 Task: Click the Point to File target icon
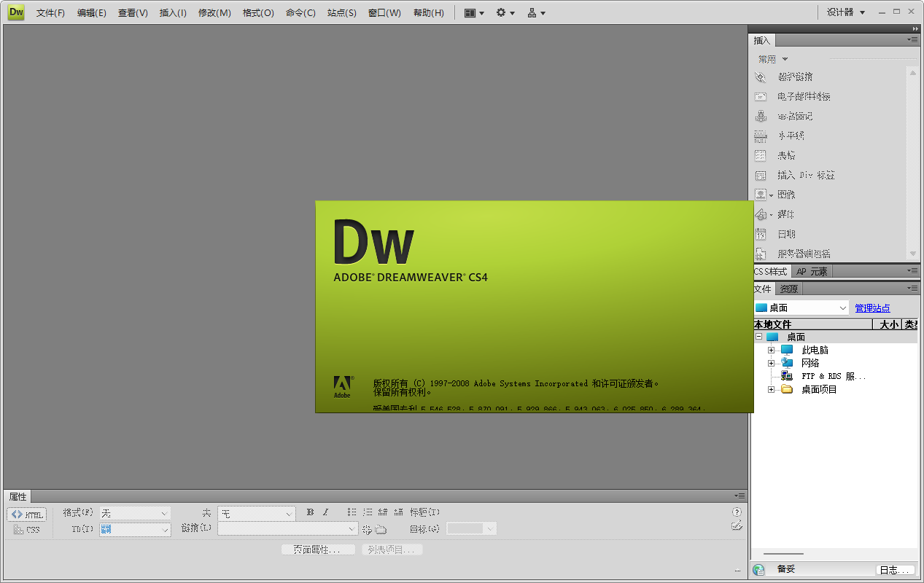(x=367, y=529)
